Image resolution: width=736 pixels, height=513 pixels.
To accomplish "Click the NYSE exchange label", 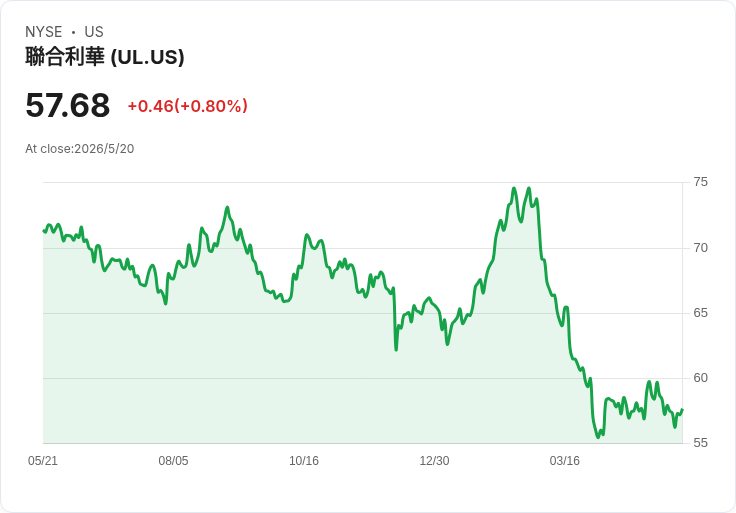I will 44,32.
